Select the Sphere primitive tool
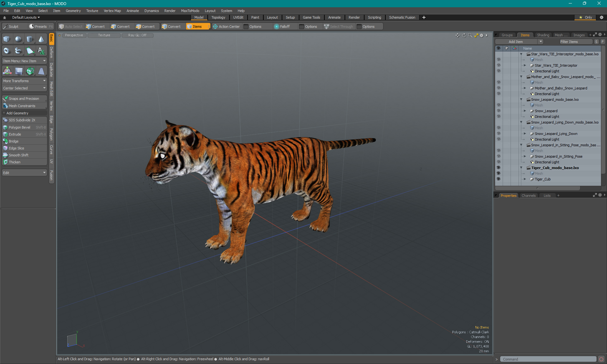Image resolution: width=607 pixels, height=364 pixels. pos(18,39)
